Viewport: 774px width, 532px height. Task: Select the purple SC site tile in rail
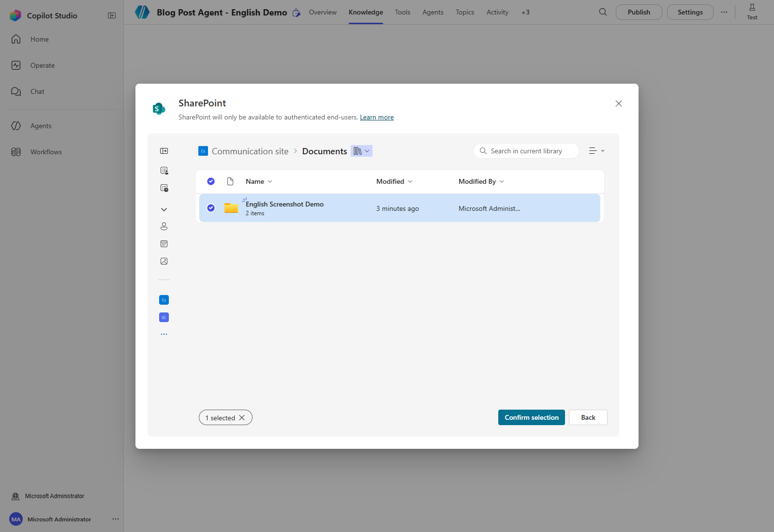[164, 317]
